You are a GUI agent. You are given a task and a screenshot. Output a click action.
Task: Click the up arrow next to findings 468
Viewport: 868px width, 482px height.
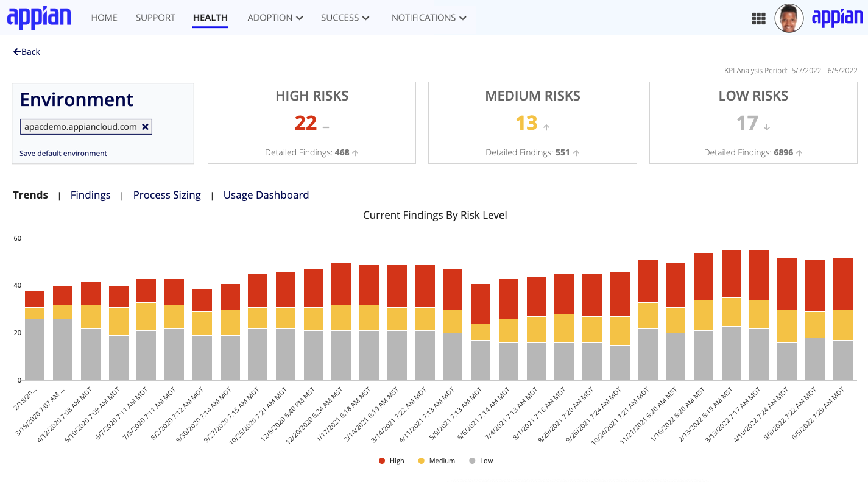point(355,153)
